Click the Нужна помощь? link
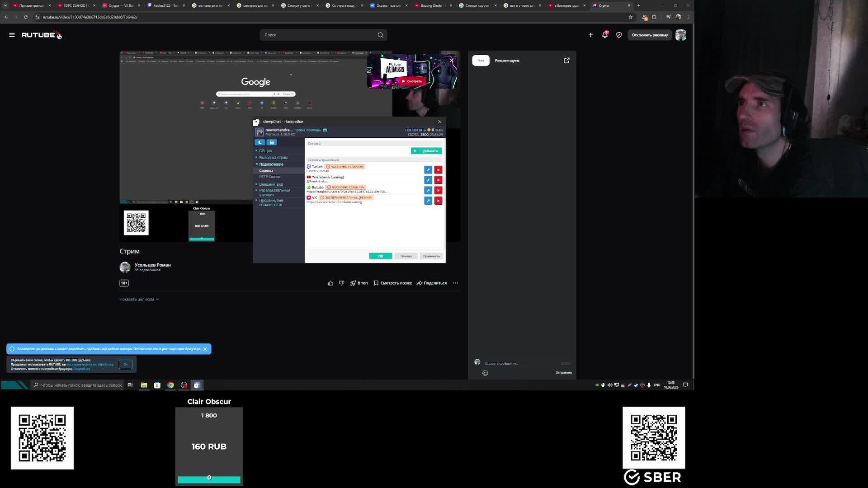Image resolution: width=868 pixels, height=488 pixels. click(x=307, y=130)
